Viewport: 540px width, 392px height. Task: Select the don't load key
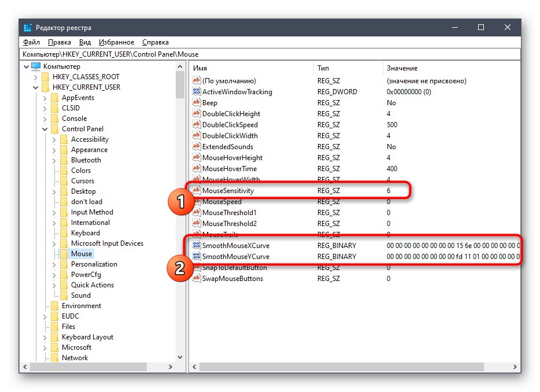coord(87,202)
